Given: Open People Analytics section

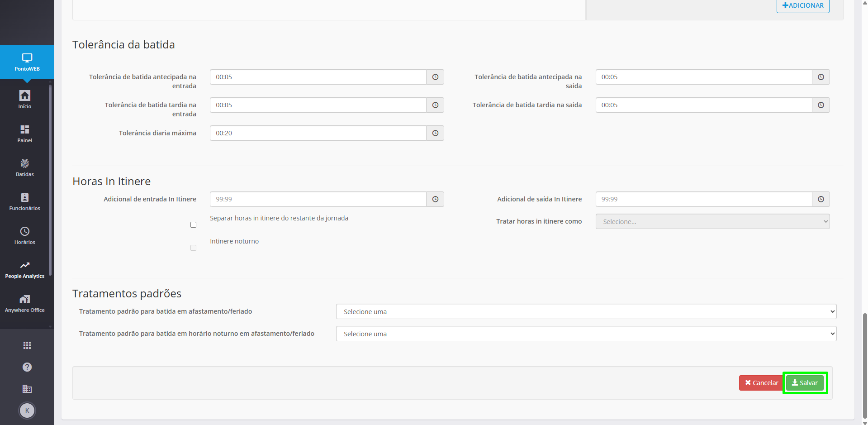Looking at the screenshot, I should [x=25, y=269].
